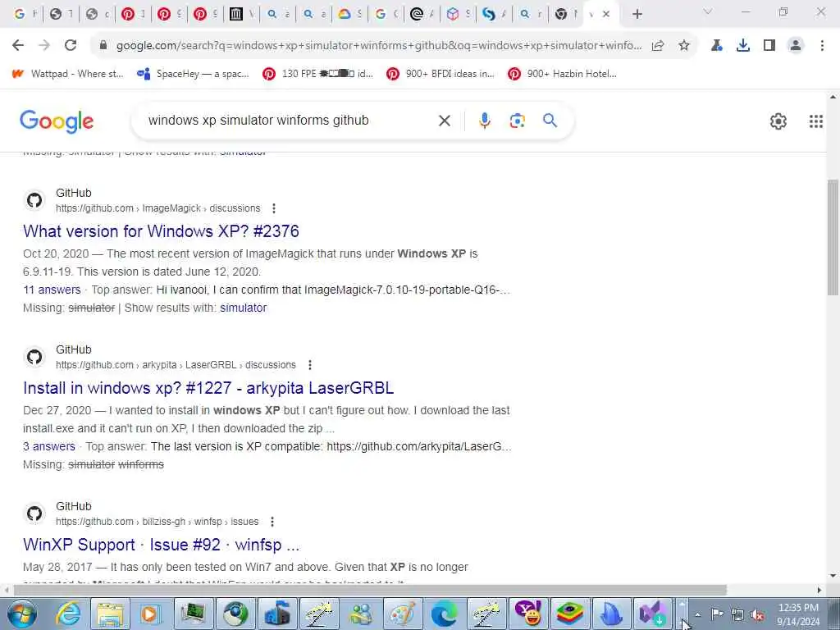View site information via the lock icon

103,46
